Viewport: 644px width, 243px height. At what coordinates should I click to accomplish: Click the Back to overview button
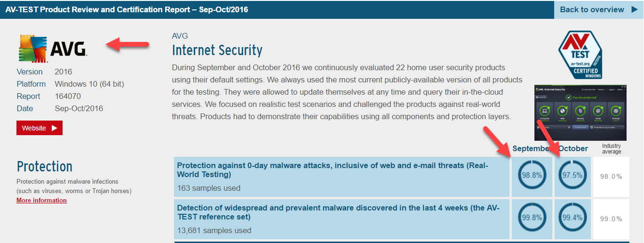pos(599,9)
